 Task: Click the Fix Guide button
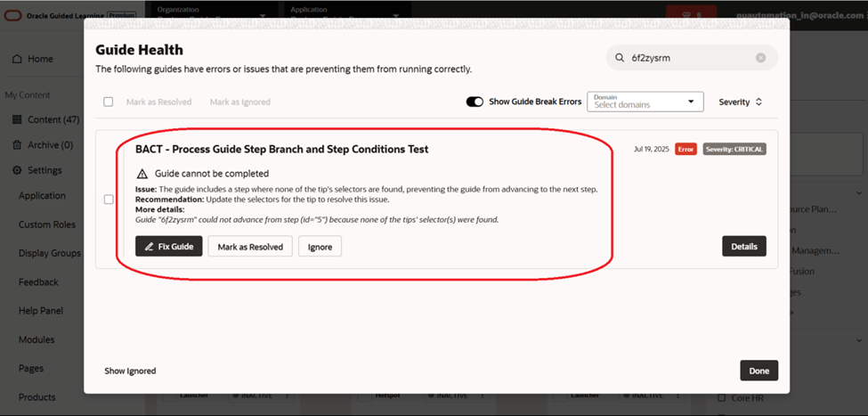point(169,247)
